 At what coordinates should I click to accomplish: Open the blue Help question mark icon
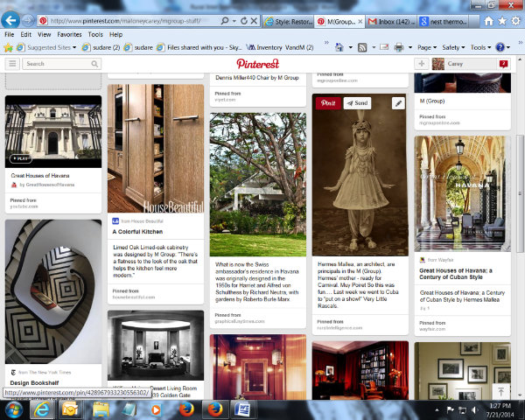point(500,47)
